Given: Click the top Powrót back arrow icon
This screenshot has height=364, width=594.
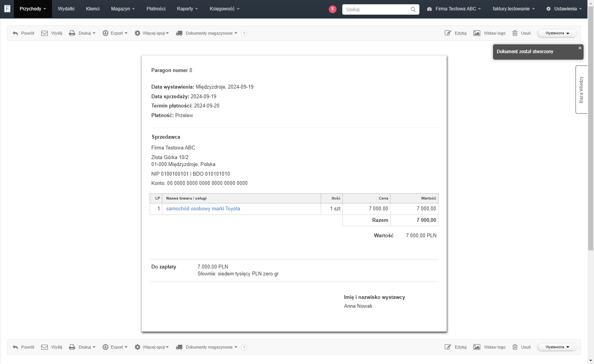Looking at the screenshot, I should click(15, 34).
